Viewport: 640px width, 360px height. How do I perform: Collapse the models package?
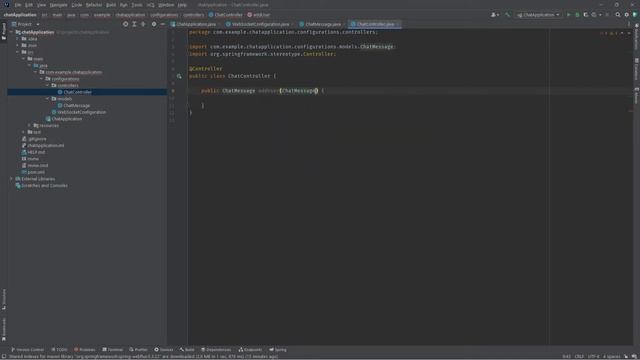[48, 99]
